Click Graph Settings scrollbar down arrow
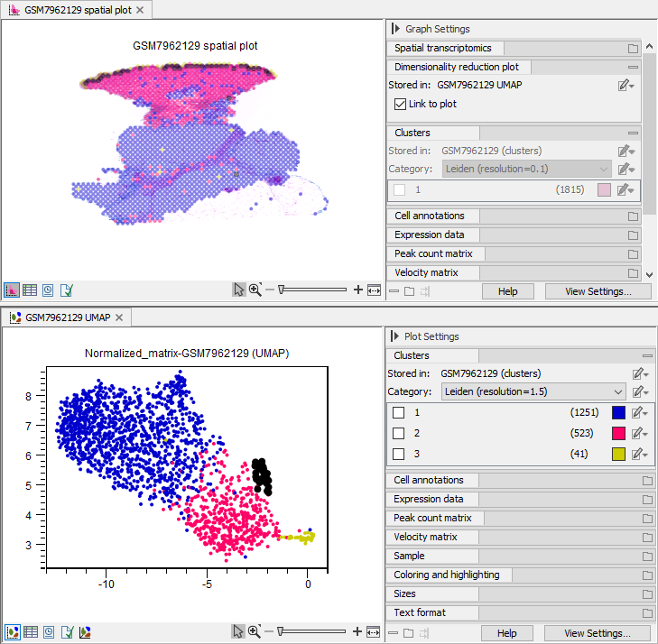 click(649, 274)
